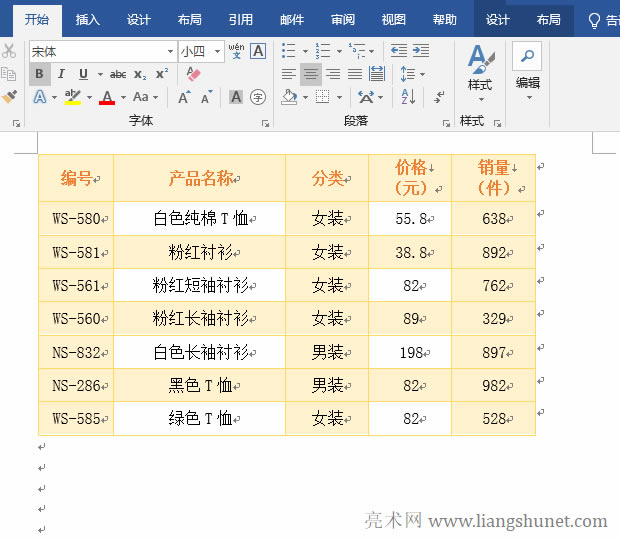
Task: Click the center alignment icon
Action: coord(311,74)
